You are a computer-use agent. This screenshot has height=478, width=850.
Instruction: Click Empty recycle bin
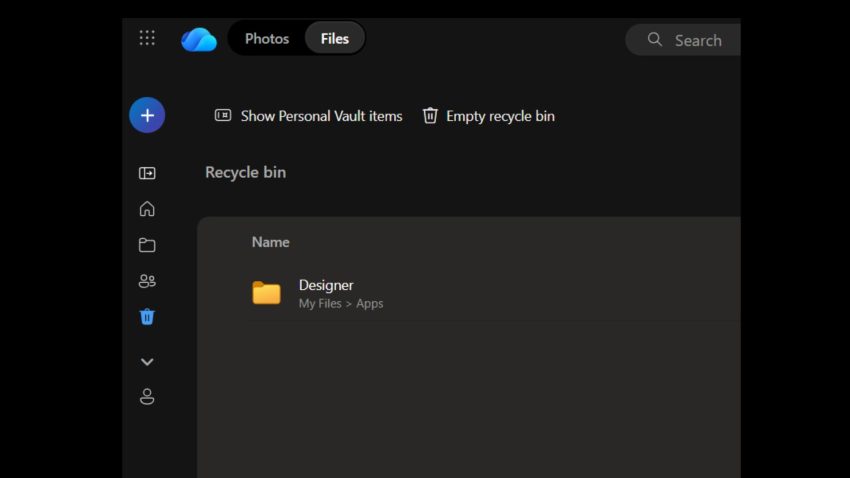488,116
